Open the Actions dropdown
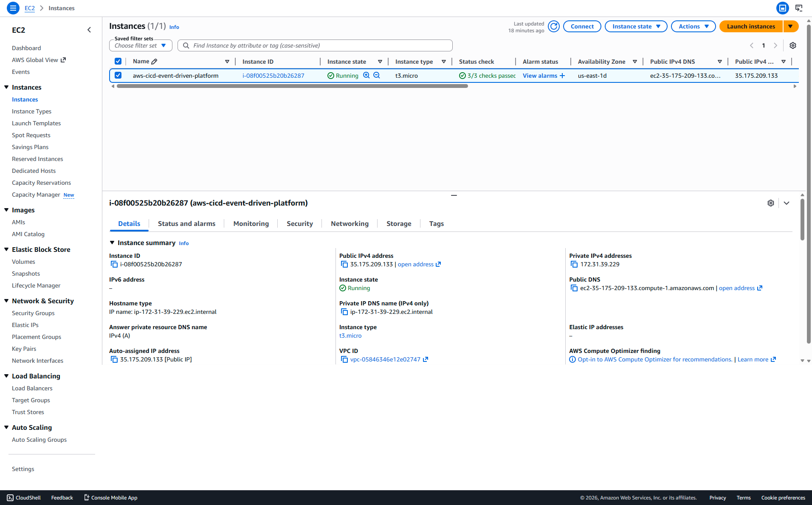812x505 pixels. [693, 26]
